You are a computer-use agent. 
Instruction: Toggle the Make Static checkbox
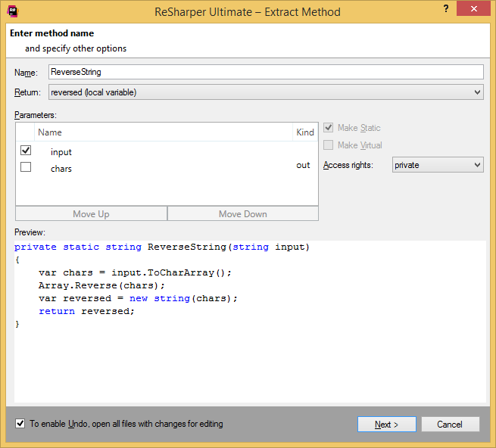coord(329,128)
